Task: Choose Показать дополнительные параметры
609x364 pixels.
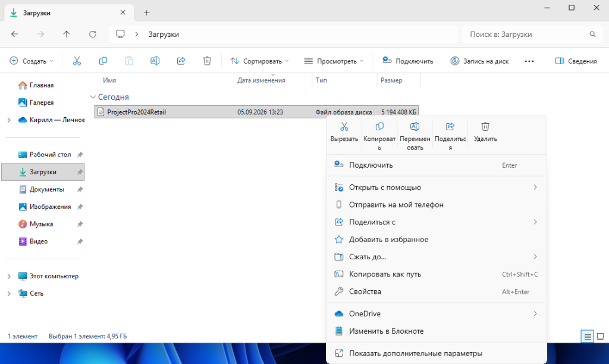Action: [437, 353]
